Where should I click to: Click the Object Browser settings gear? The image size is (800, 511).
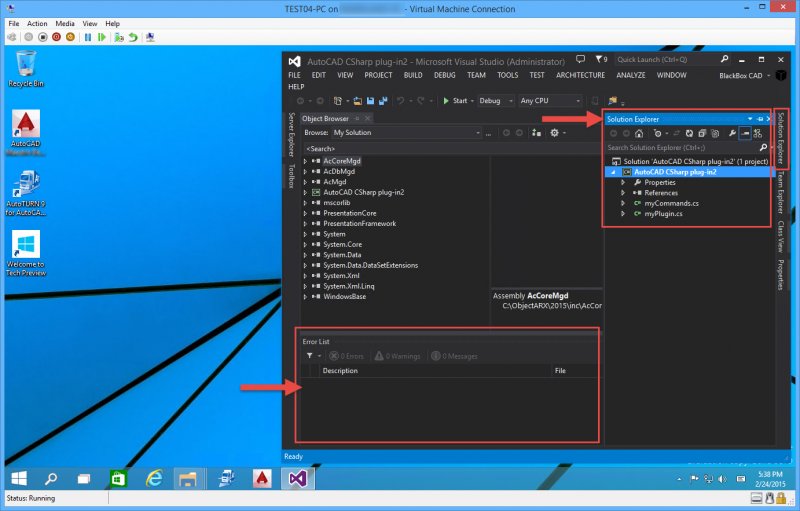(555, 133)
